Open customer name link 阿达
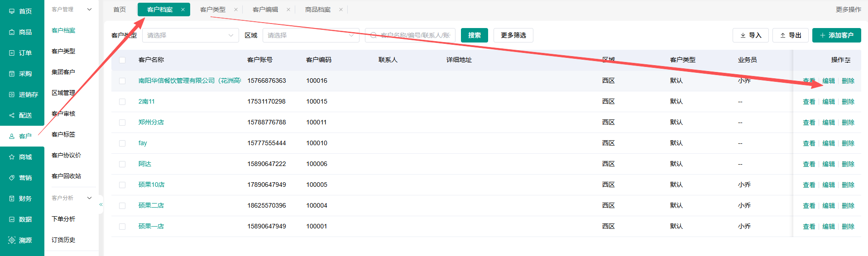 click(145, 164)
